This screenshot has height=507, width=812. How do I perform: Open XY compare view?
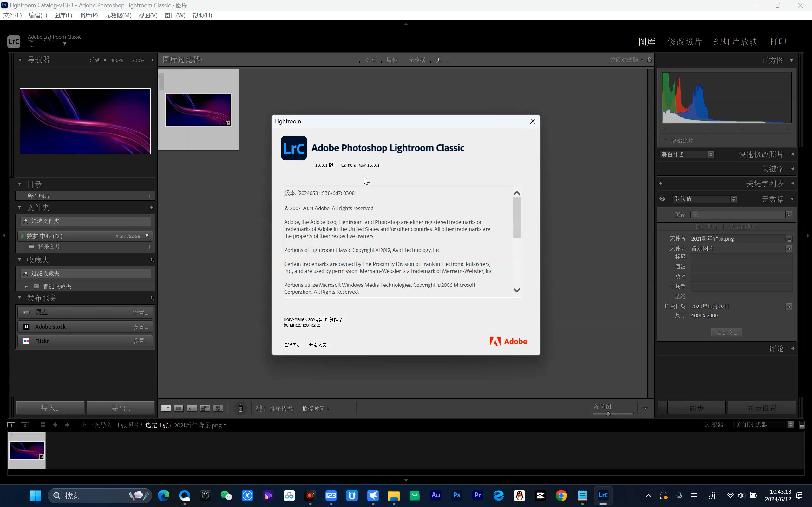click(x=192, y=408)
